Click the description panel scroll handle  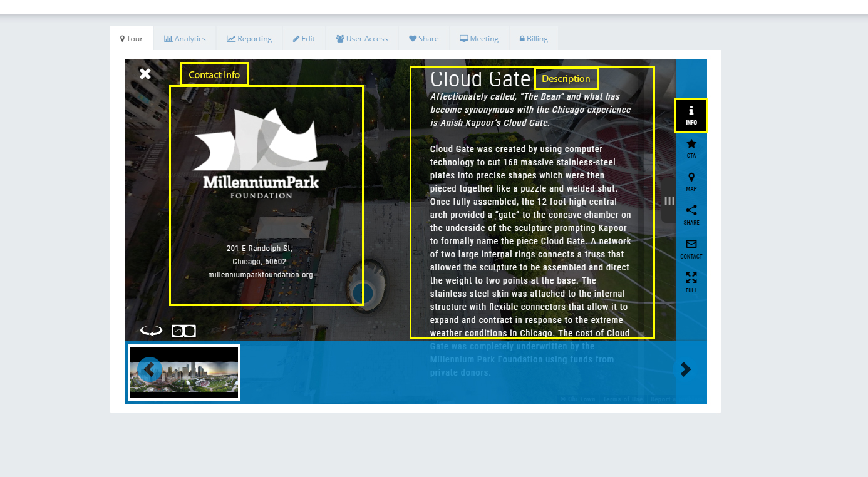pyautogui.click(x=669, y=201)
